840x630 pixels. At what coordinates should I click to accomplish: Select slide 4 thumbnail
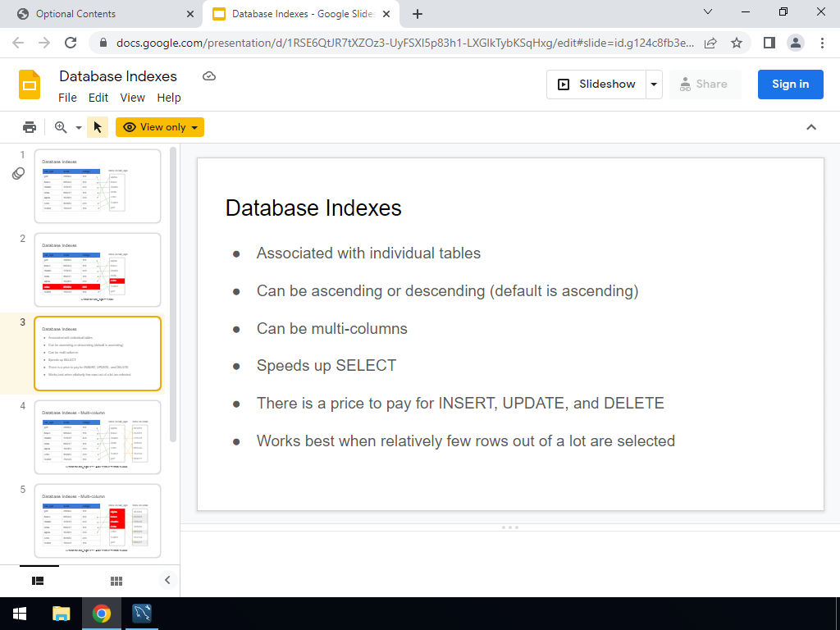98,437
